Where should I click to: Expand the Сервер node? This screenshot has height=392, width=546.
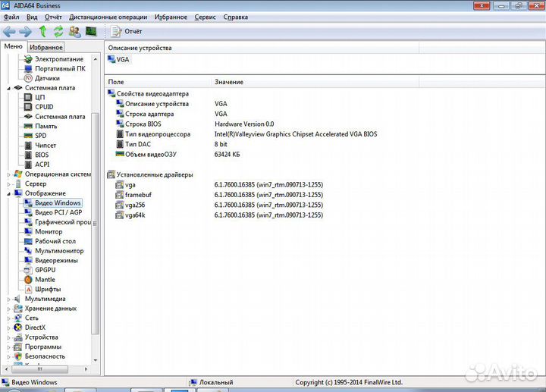[x=8, y=183]
